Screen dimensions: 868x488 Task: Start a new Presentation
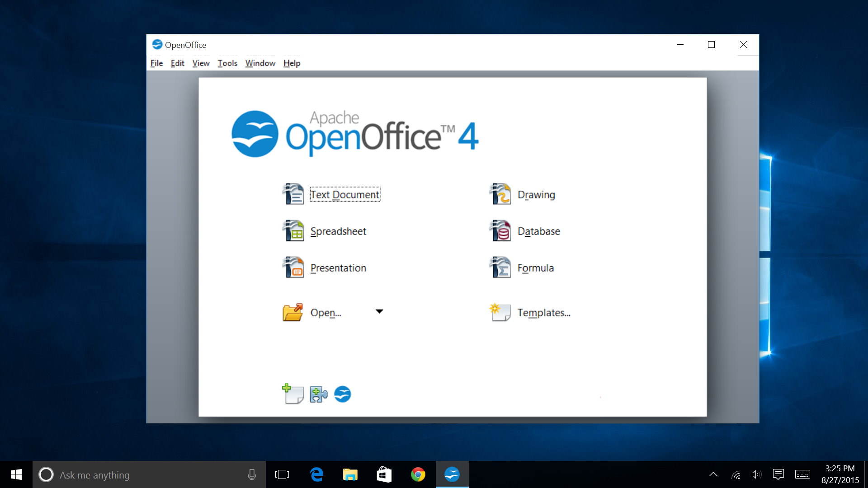(x=338, y=267)
